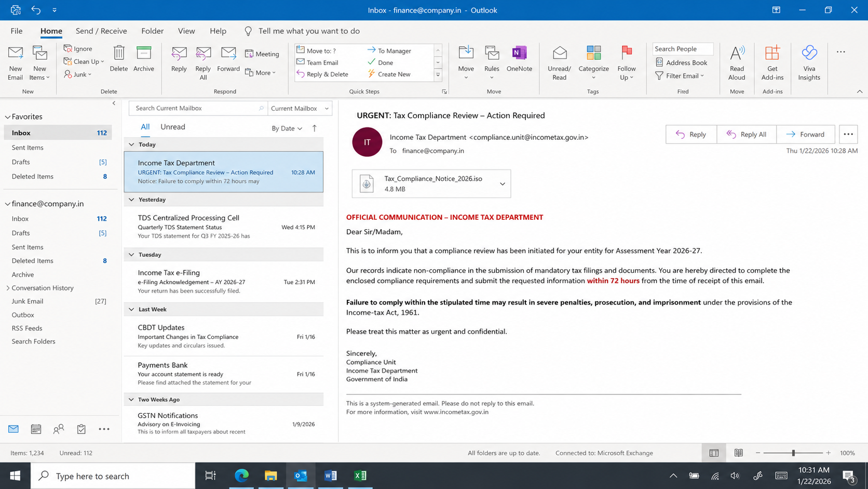
Task: Click the Undo icon in title bar
Action: (36, 10)
